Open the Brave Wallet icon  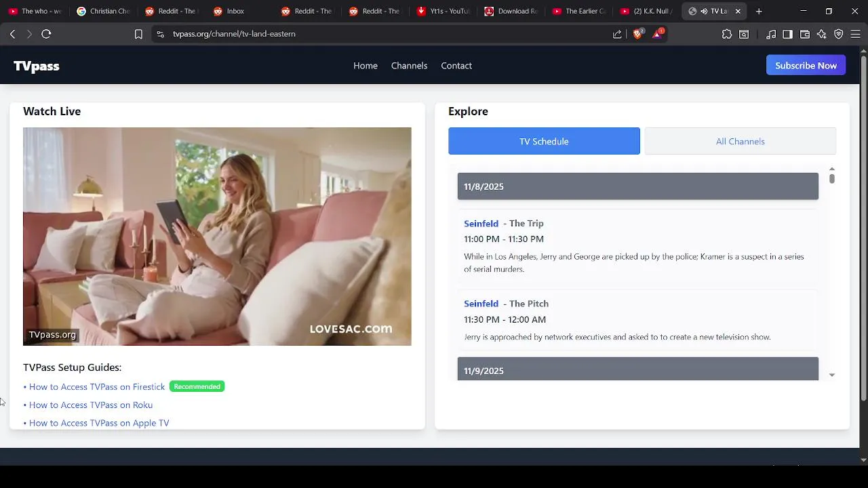(805, 34)
